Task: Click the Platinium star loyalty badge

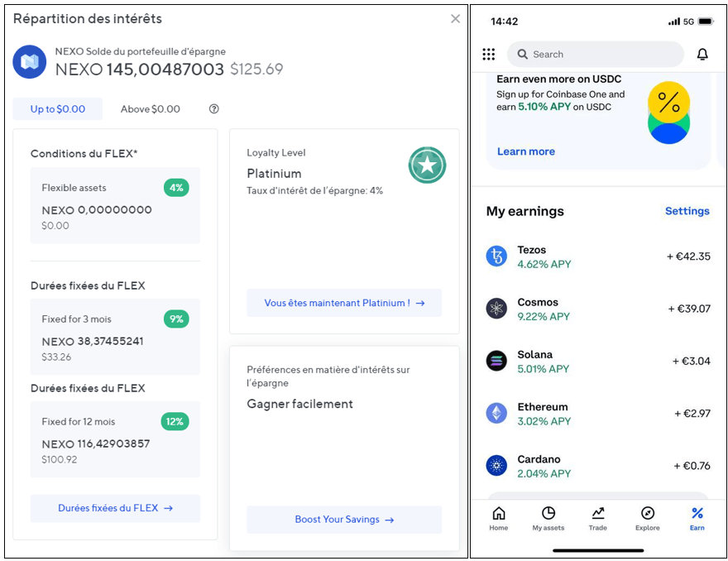Action: pos(427,165)
